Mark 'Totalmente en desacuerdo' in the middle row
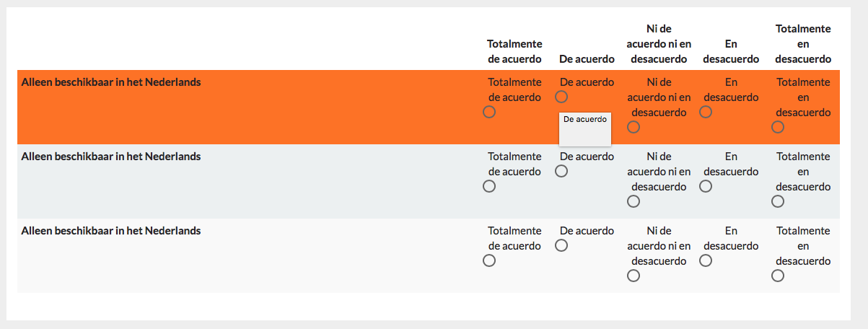 point(778,201)
